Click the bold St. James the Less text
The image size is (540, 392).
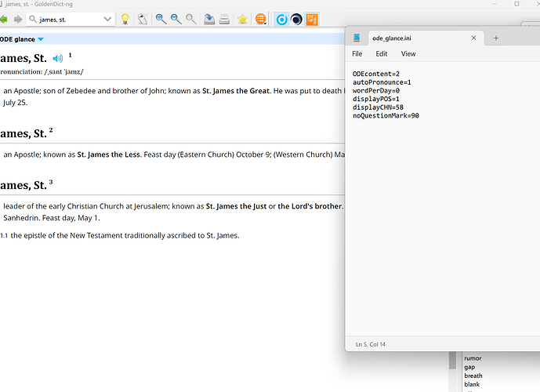pyautogui.click(x=109, y=154)
